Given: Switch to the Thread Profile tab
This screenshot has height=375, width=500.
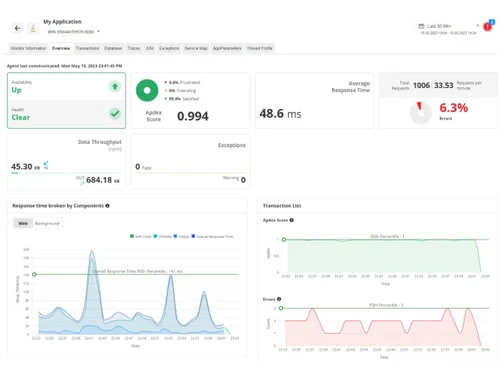Looking at the screenshot, I should tap(259, 48).
